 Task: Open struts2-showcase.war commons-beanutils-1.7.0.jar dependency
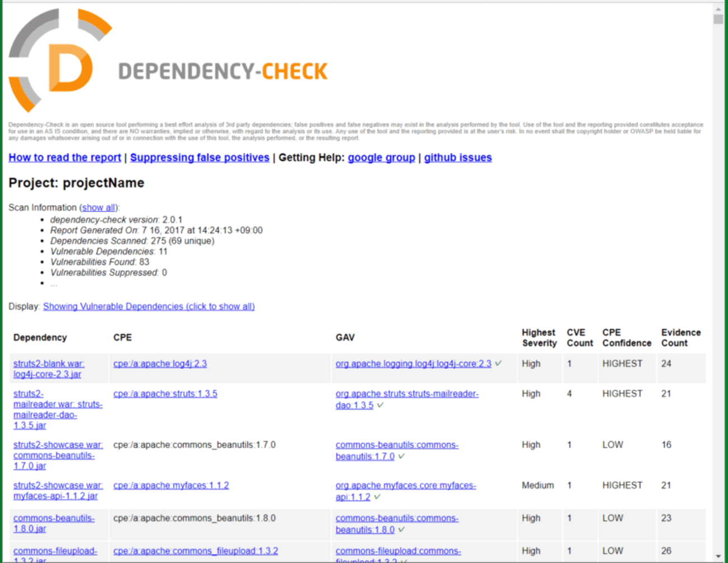click(x=58, y=455)
